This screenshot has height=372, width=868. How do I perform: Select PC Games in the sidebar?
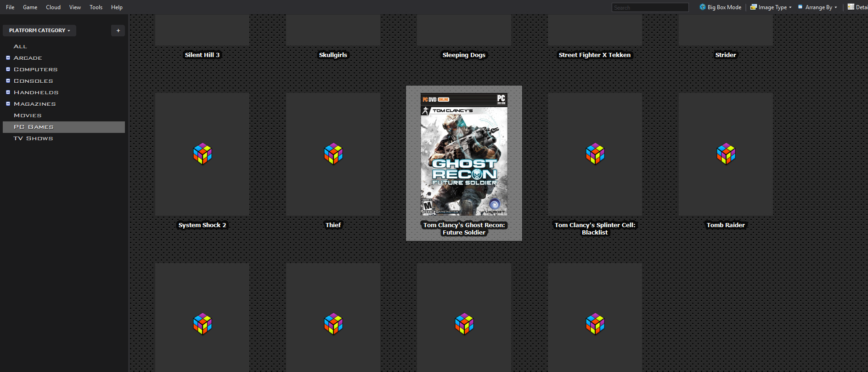64,127
